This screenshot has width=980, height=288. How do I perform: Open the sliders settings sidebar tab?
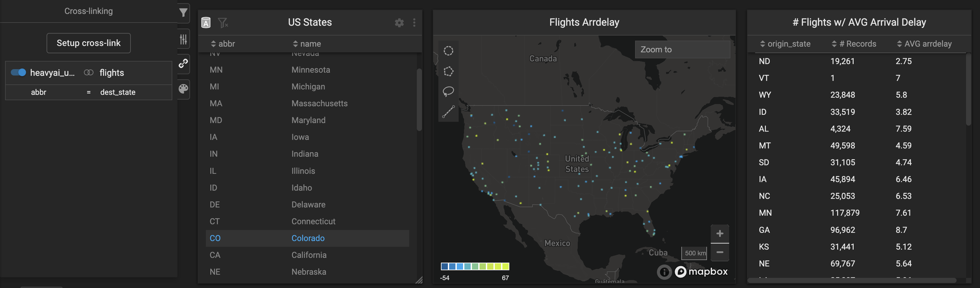(183, 39)
